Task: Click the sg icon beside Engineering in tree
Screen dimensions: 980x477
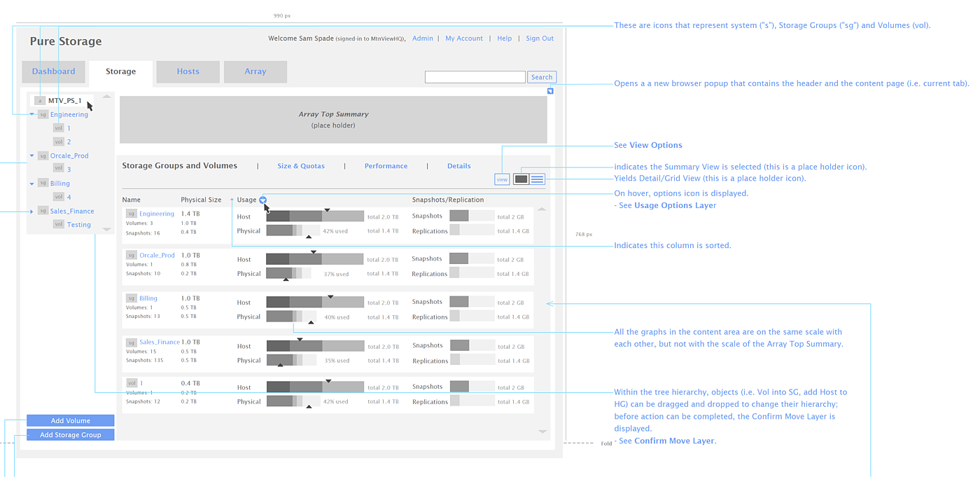Action: coord(43,115)
